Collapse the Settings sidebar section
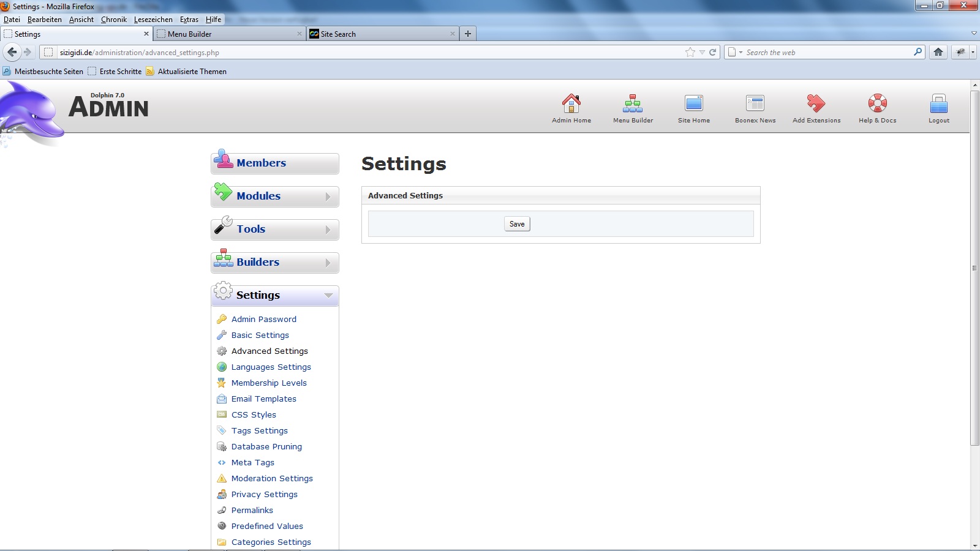The width and height of the screenshot is (980, 551). (275, 296)
